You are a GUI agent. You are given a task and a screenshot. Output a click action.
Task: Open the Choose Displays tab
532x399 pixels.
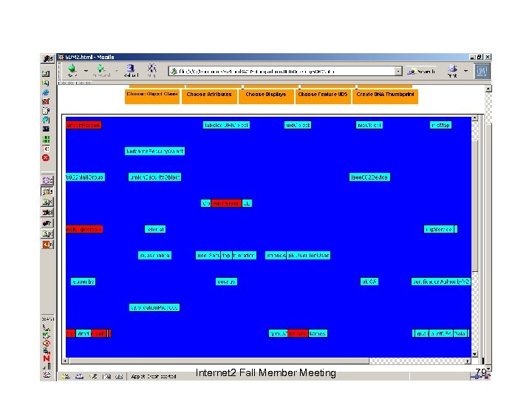coord(266,96)
